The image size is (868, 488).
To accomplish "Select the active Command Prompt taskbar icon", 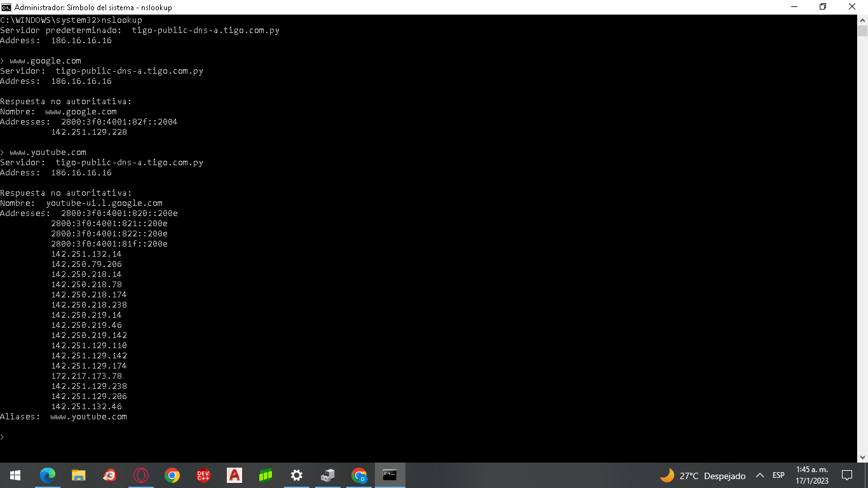I will click(x=390, y=475).
